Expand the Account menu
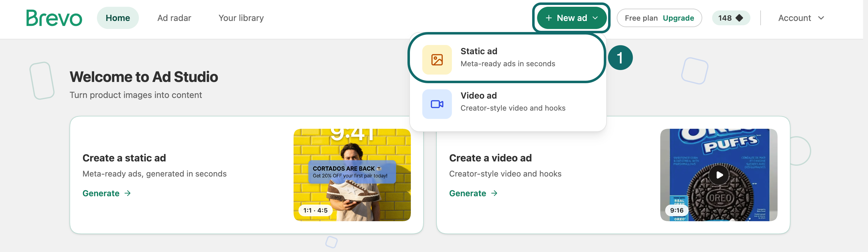Viewport: 868px width, 252px height. pos(801,18)
